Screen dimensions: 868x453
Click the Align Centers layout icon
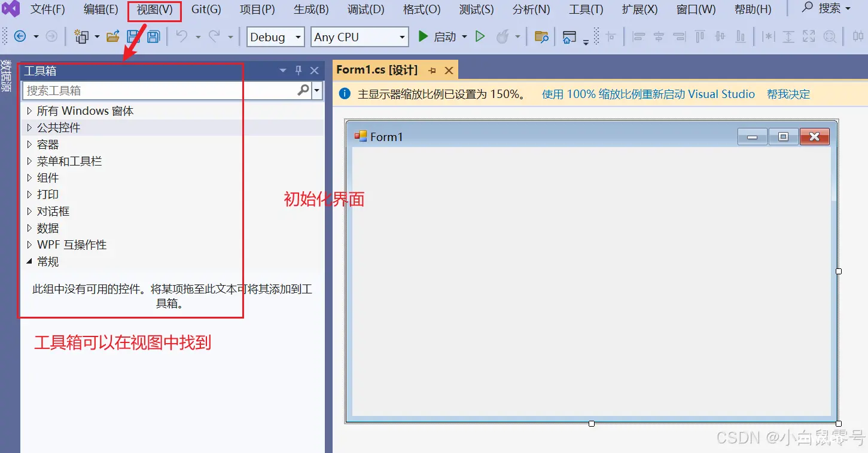pos(659,36)
